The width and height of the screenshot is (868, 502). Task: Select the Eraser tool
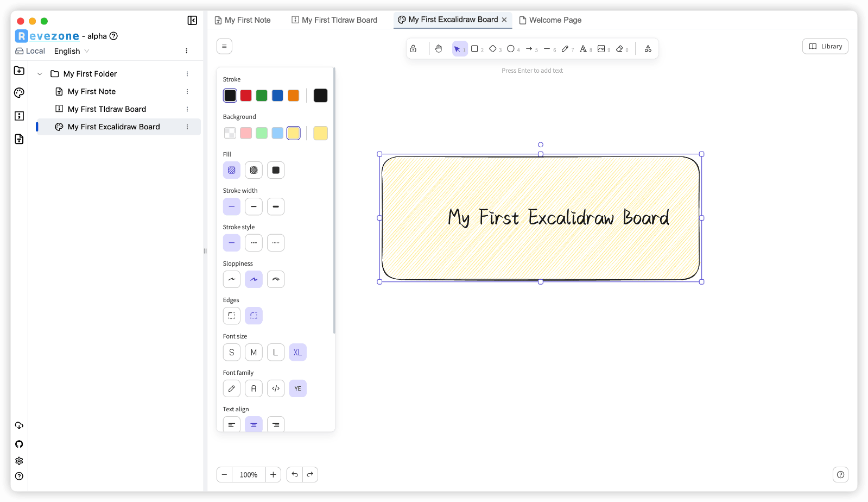[619, 49]
